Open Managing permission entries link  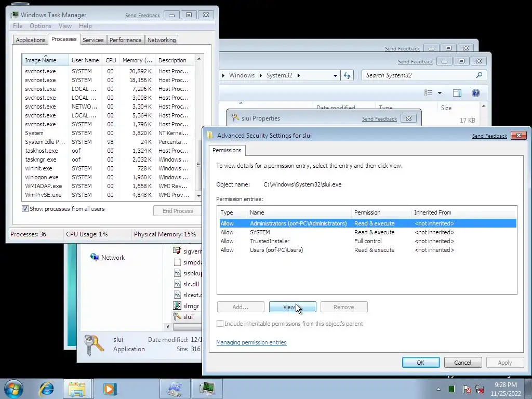coord(251,342)
